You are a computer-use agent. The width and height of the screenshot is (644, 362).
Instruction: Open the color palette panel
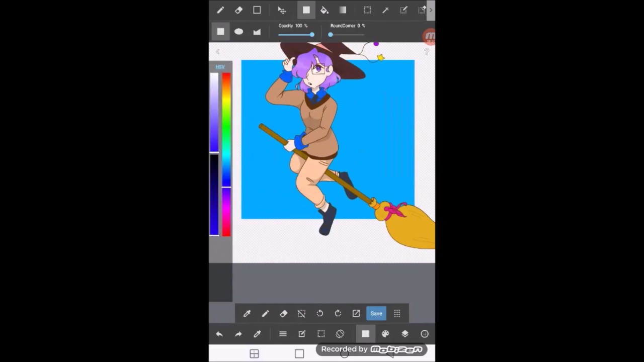(385, 334)
